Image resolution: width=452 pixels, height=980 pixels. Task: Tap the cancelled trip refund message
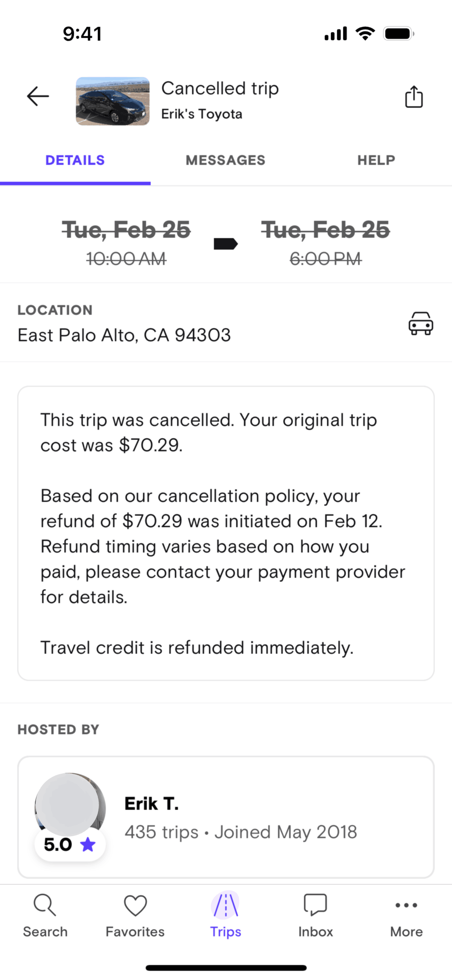tap(225, 533)
